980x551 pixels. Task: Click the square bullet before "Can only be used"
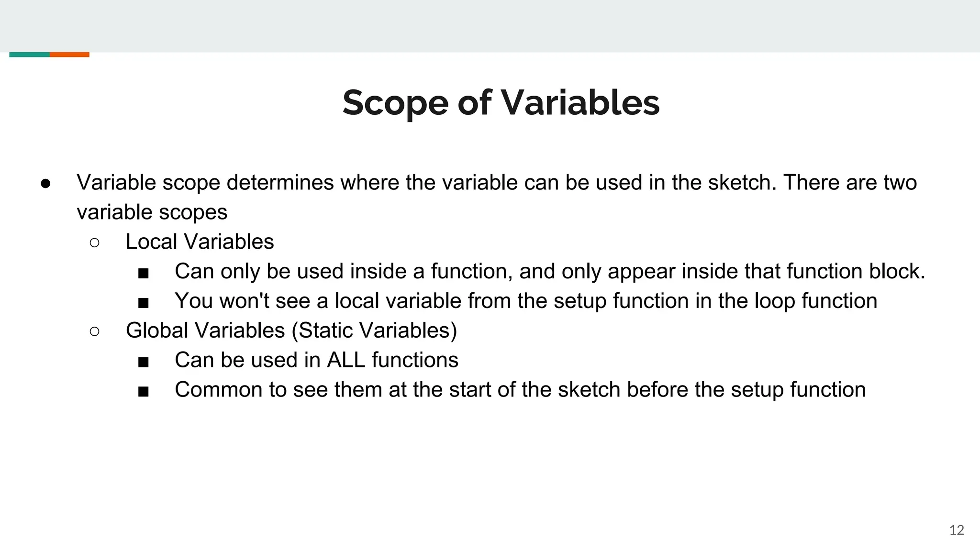point(143,273)
